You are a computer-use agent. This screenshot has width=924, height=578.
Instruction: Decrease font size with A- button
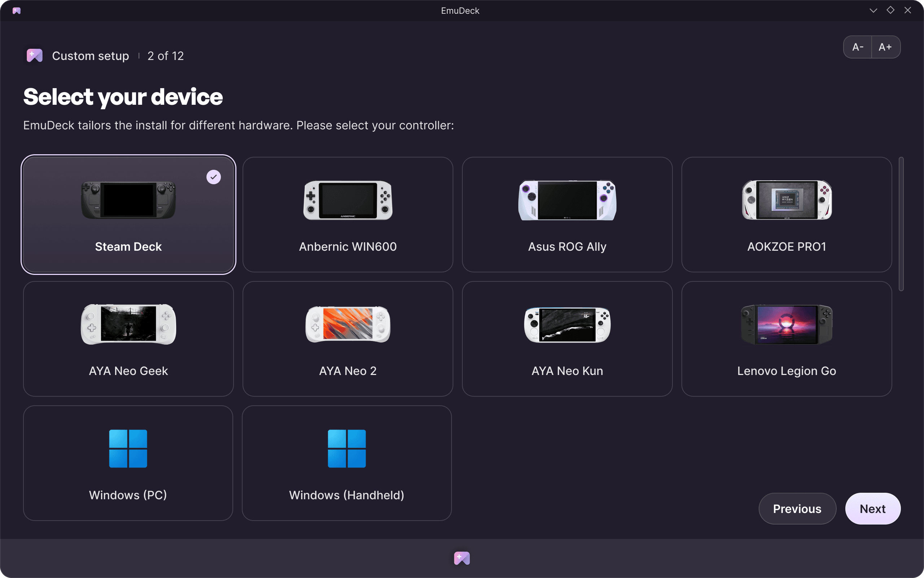pos(858,47)
